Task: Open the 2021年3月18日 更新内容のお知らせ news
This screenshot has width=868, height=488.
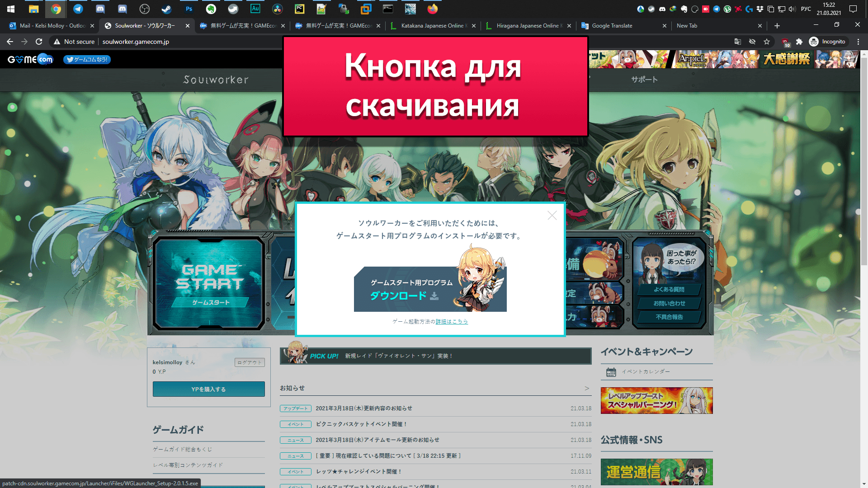Action: pyautogui.click(x=364, y=408)
